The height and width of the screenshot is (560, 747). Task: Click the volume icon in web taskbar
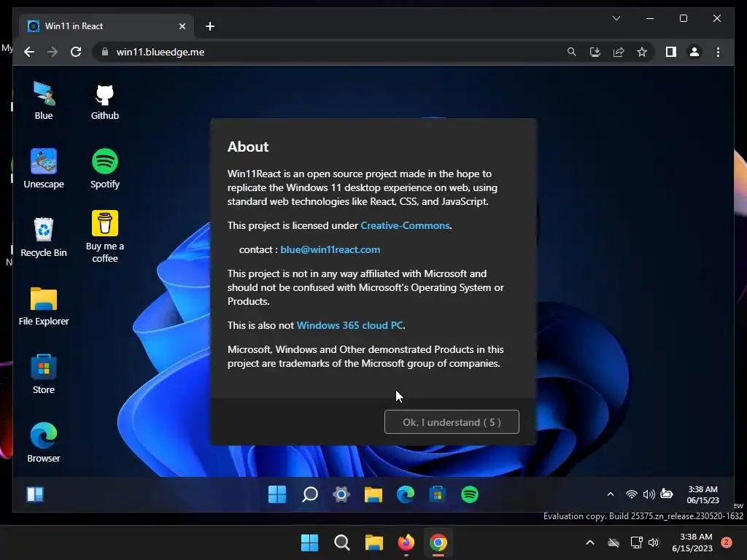pos(649,494)
